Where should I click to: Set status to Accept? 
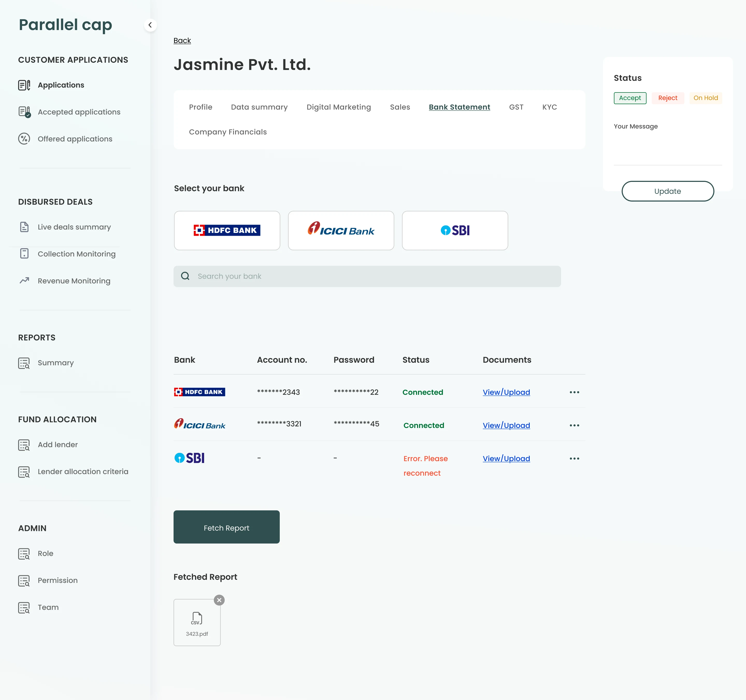click(630, 98)
